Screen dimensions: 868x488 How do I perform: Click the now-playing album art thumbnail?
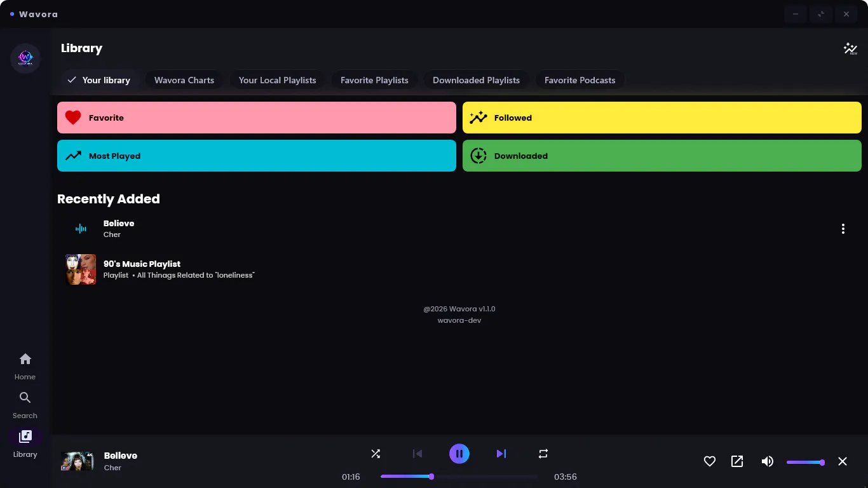77,461
